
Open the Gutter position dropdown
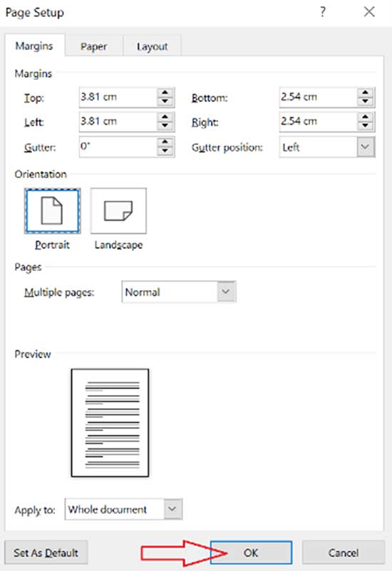tap(366, 147)
